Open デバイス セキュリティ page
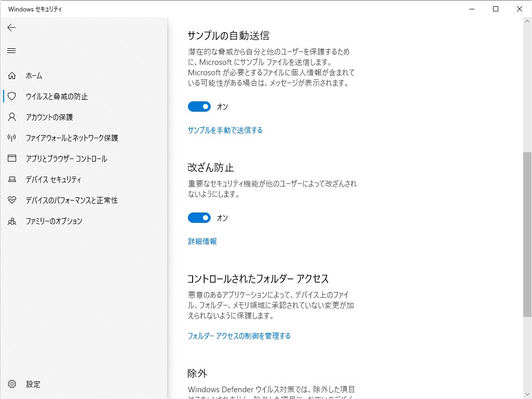 pyautogui.click(x=84, y=179)
